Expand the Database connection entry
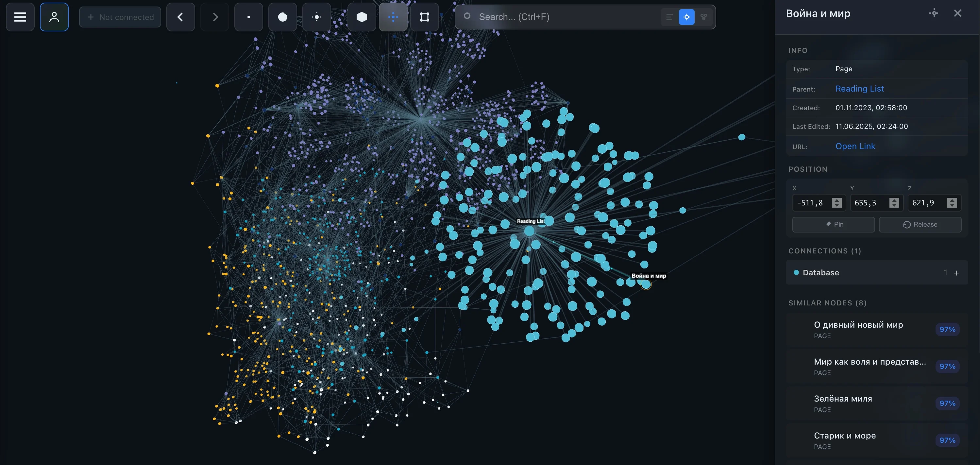980x465 pixels. [957, 272]
